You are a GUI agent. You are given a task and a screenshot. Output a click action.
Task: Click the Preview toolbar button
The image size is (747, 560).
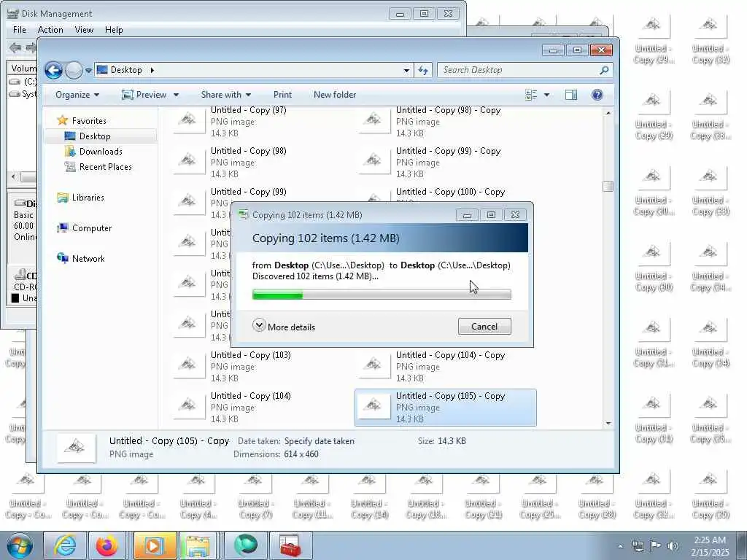tap(144, 95)
